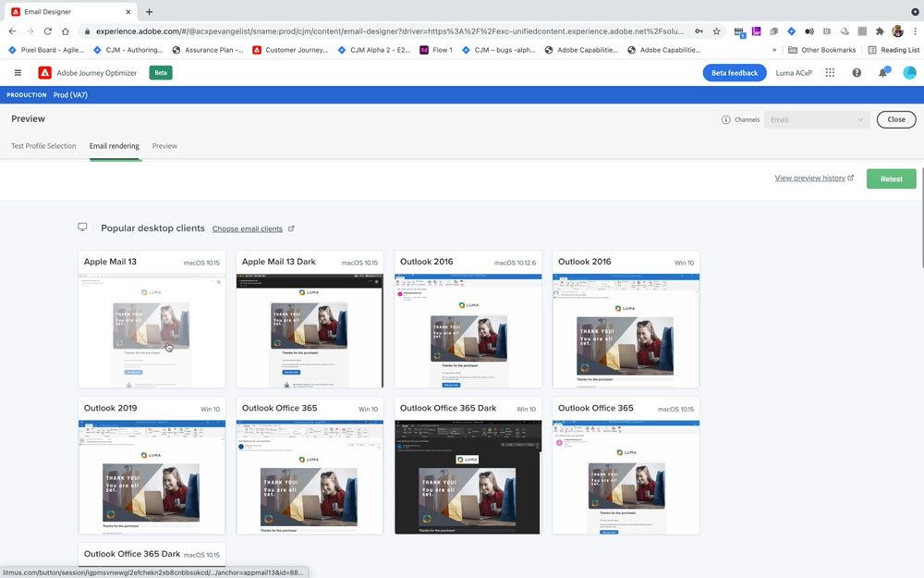This screenshot has height=578, width=924.
Task: Click the Adobe logo icon
Action: tap(44, 72)
